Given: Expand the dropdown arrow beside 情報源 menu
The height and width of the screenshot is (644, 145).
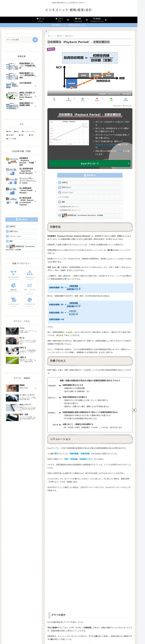Looking at the screenshot, I should coord(106,20).
